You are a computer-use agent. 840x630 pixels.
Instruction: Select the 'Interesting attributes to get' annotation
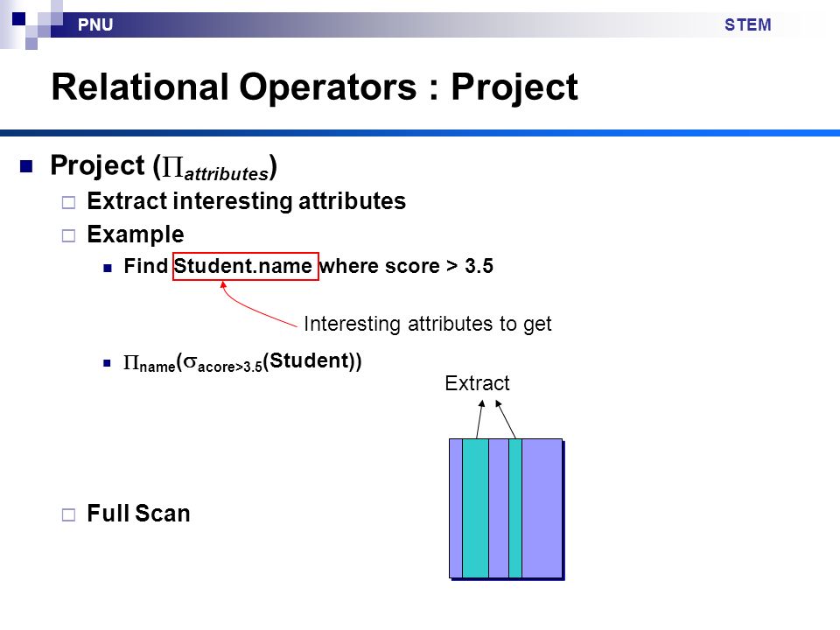pos(428,324)
